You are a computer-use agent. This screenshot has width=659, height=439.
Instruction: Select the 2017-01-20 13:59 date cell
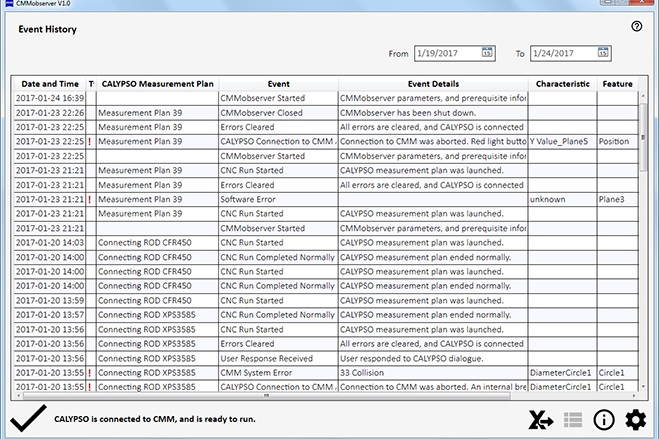click(x=50, y=301)
